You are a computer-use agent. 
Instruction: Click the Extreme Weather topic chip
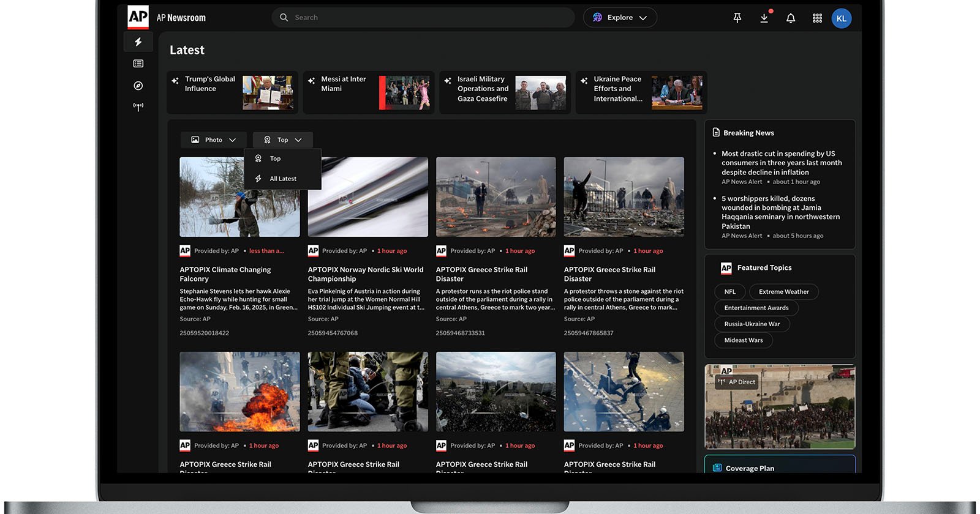click(x=783, y=292)
